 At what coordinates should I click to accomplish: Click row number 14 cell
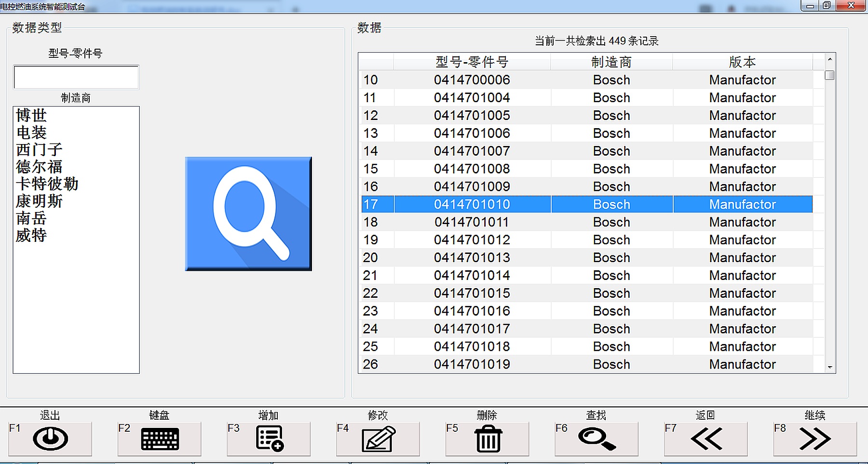pos(377,151)
